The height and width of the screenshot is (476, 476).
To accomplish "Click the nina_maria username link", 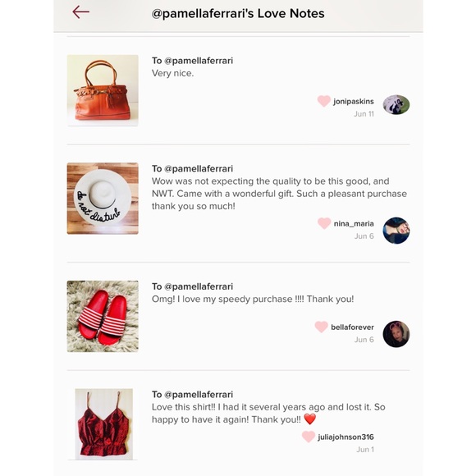I will (x=354, y=224).
